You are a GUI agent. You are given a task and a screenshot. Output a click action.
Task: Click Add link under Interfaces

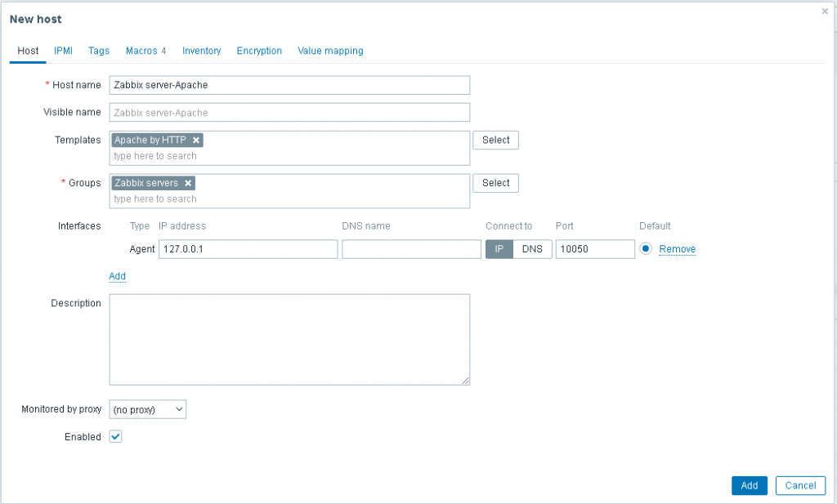[118, 276]
